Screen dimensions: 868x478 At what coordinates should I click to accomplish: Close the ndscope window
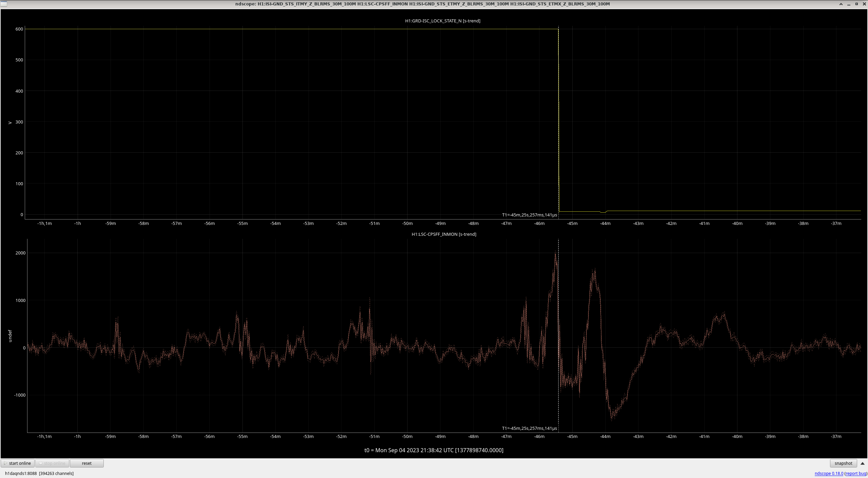(x=864, y=4)
